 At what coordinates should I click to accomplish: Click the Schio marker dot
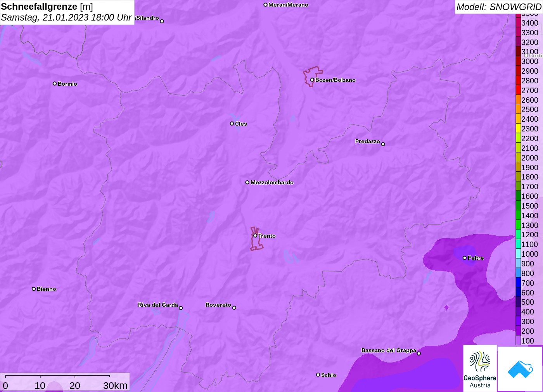(x=318, y=375)
